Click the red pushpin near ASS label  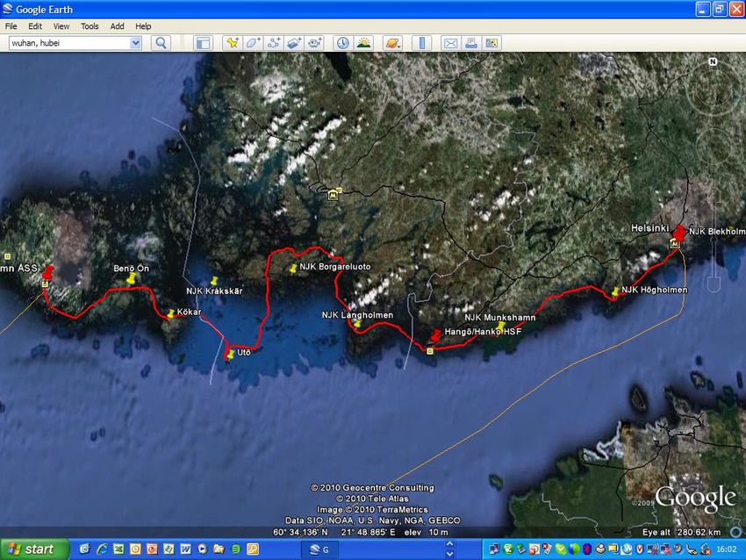tap(47, 273)
